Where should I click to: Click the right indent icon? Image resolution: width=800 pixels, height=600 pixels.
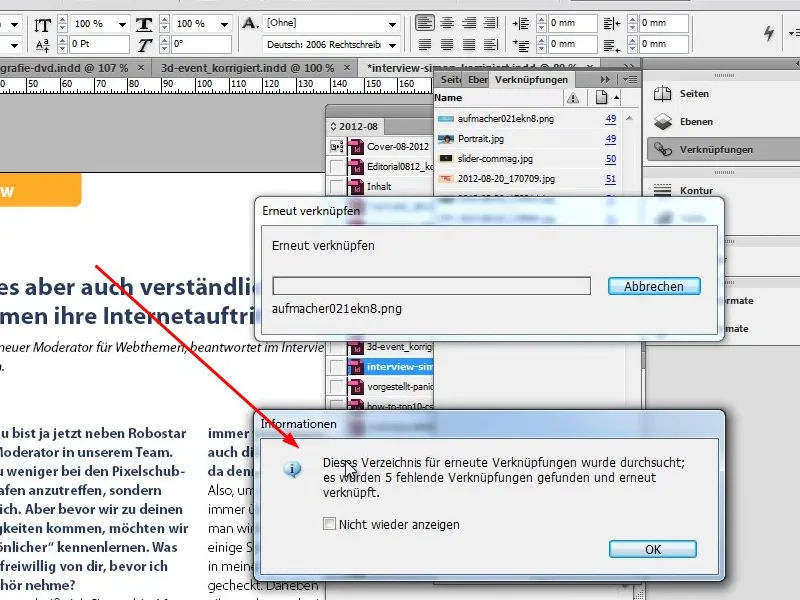(612, 23)
